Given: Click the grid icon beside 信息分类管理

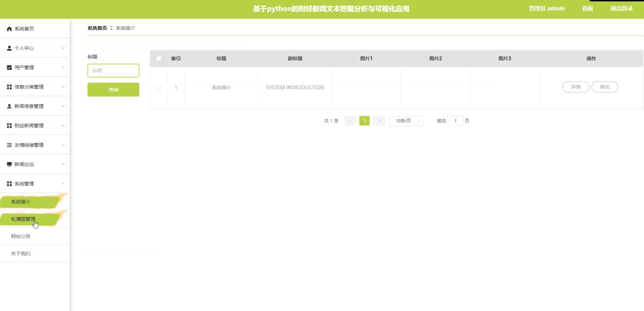Looking at the screenshot, I should coord(9,87).
